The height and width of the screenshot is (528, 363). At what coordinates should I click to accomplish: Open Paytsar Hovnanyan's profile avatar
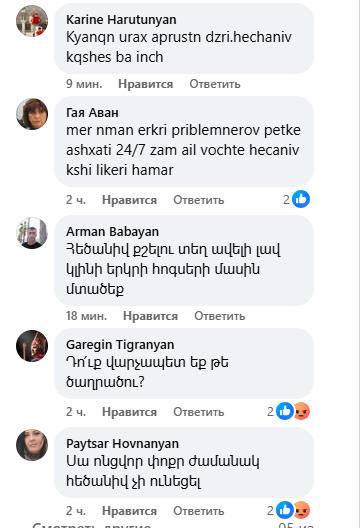[32, 445]
